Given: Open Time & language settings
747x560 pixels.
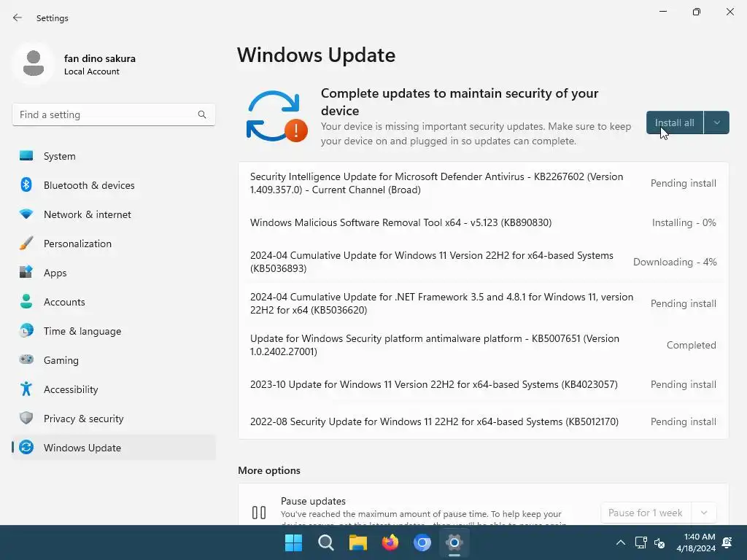Looking at the screenshot, I should 114,330.
